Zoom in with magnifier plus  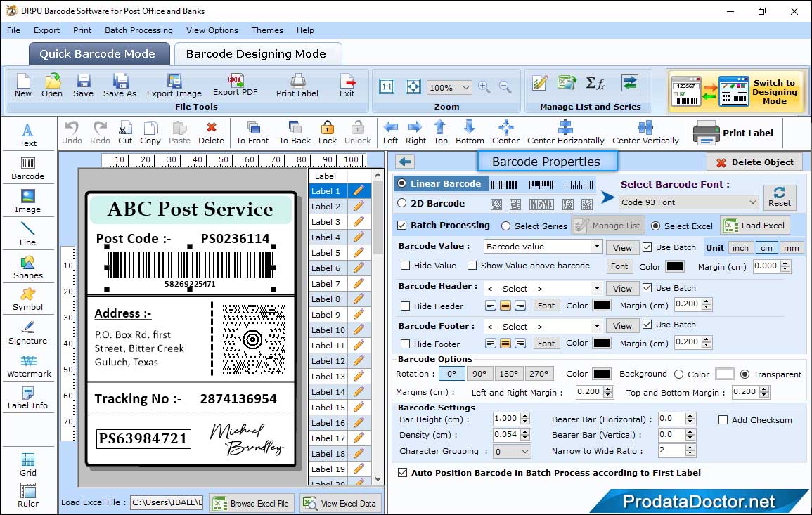click(x=484, y=87)
